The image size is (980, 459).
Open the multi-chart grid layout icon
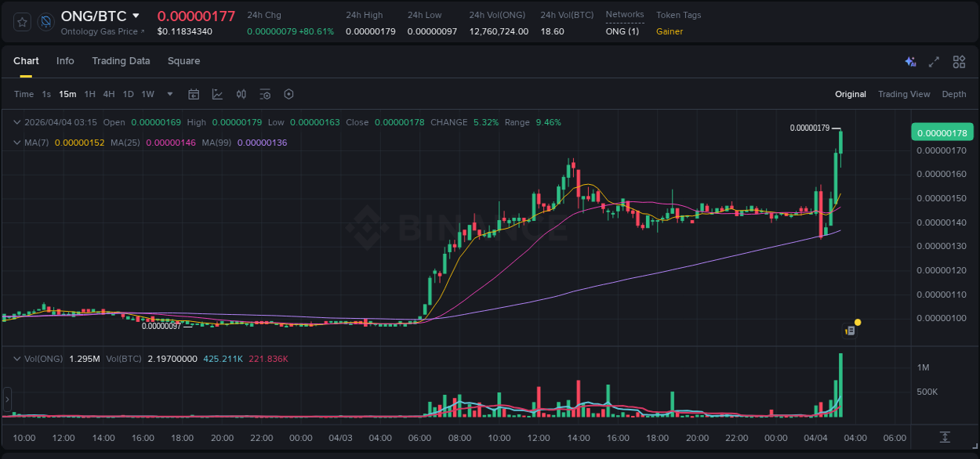click(x=959, y=61)
